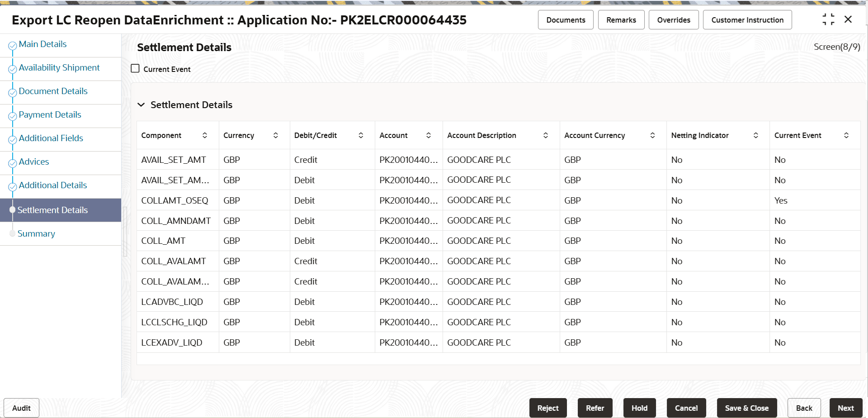This screenshot has width=868, height=418.
Task: Click the progress dot next to Summary
Action: [12, 233]
